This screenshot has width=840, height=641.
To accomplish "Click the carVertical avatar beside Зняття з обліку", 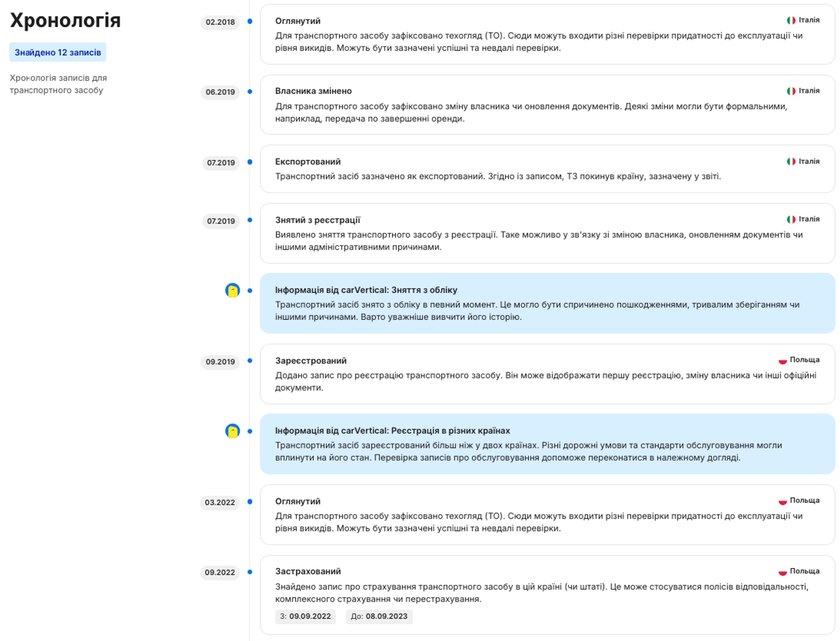I will (232, 290).
